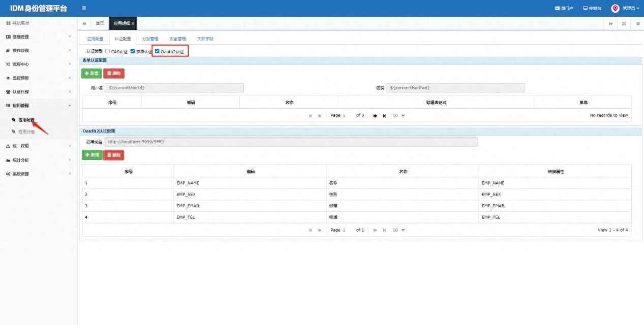Expand the 监控预警 chevron
Screen dimensions: 644x325
[x=70, y=78]
